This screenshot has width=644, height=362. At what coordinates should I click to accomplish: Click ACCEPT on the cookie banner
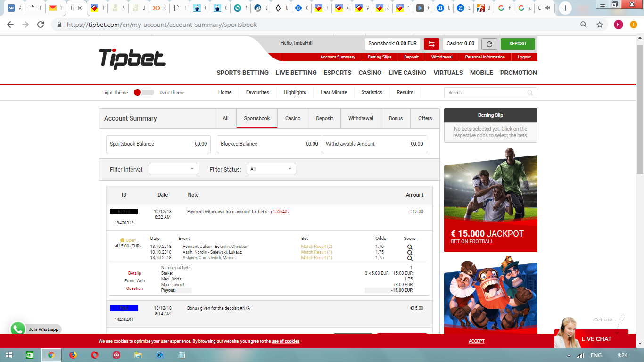pos(477,341)
